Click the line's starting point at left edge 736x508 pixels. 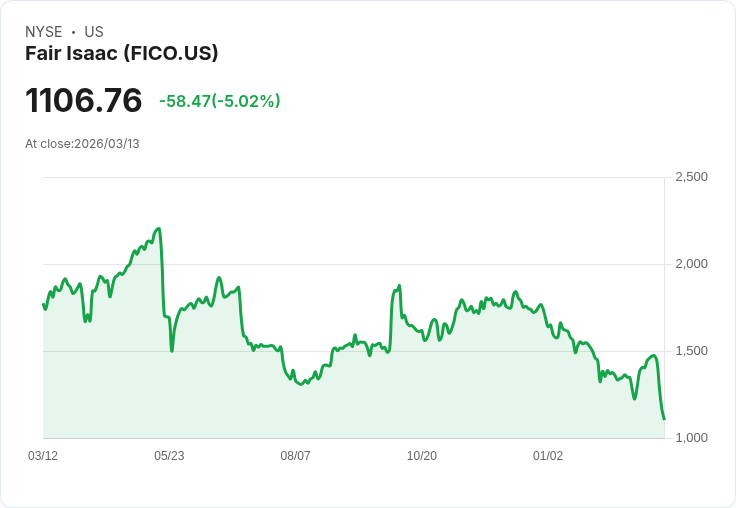43,304
